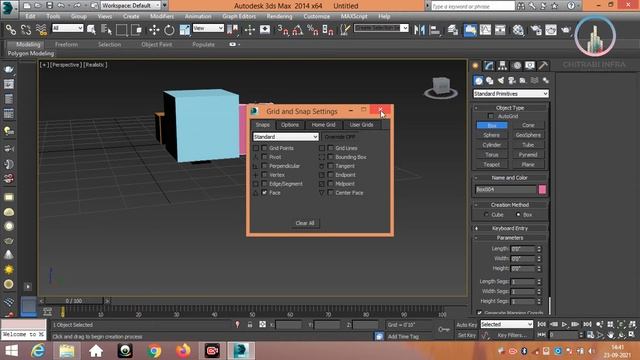Select the Shapes category icon
This screenshot has width=640, height=360.
click(x=489, y=80)
